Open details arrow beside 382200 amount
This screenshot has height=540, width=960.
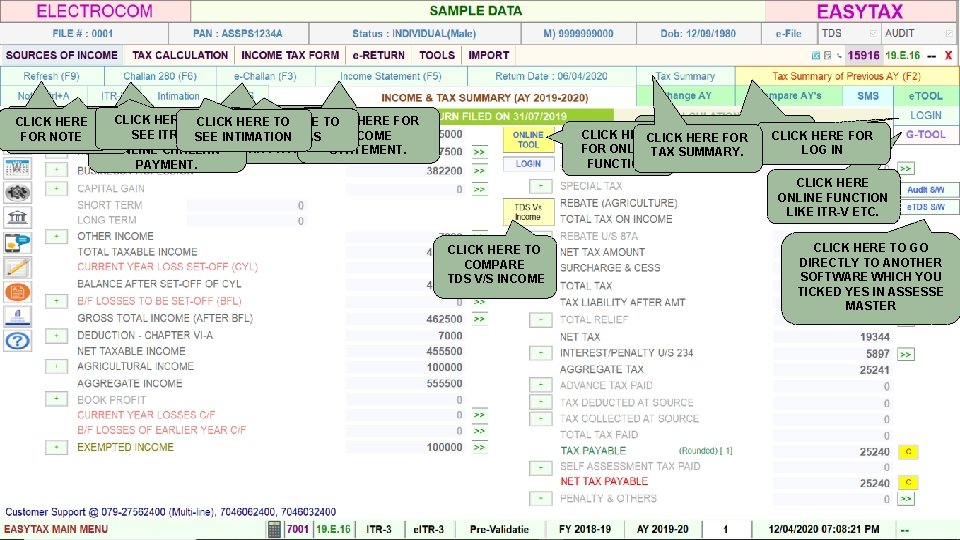coord(479,171)
